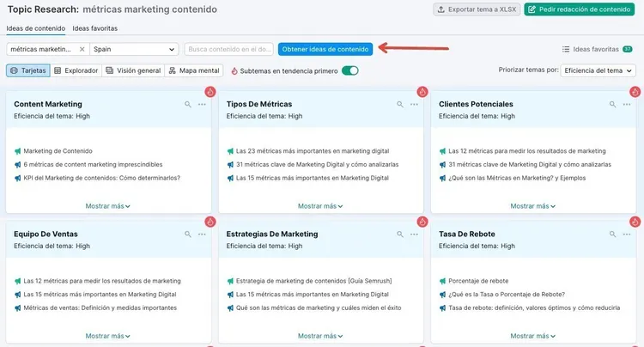Toggle Subtemas en tendencia primero switch
This screenshot has width=644, height=347.
pyautogui.click(x=350, y=70)
